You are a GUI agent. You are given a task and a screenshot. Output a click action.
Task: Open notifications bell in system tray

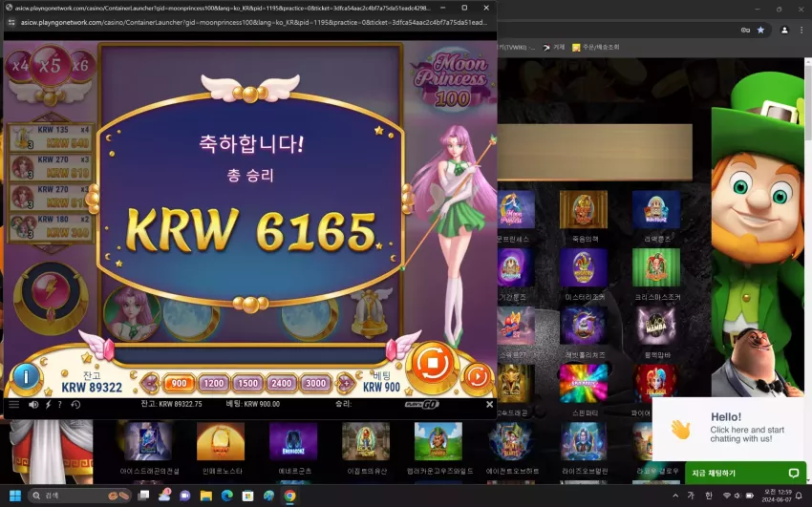click(x=799, y=496)
